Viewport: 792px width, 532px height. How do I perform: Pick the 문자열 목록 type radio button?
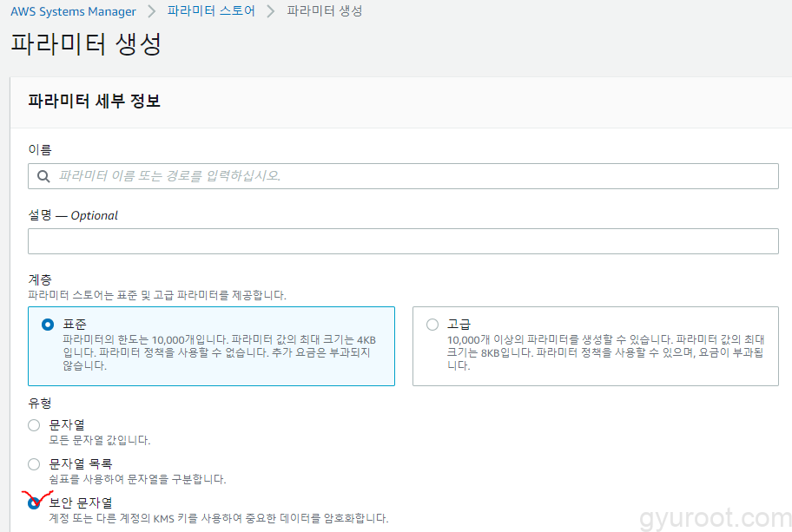pyautogui.click(x=34, y=464)
